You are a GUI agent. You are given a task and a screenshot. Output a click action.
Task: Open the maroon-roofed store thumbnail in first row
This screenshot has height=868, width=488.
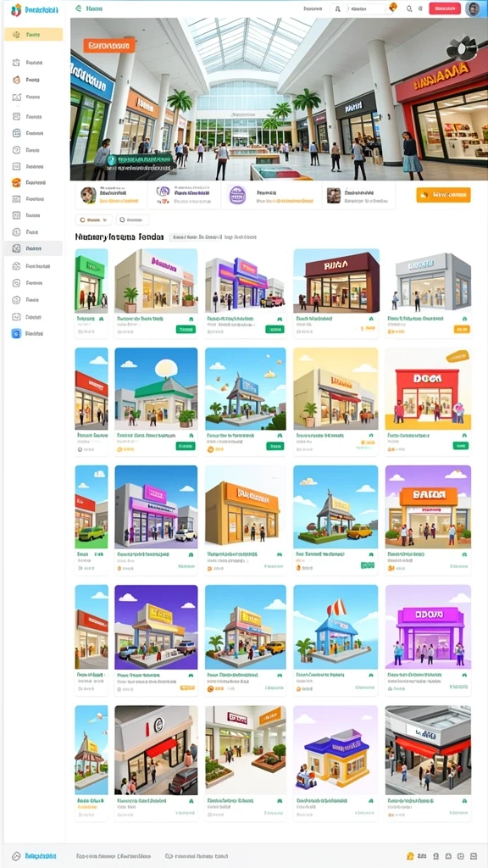pyautogui.click(x=336, y=280)
